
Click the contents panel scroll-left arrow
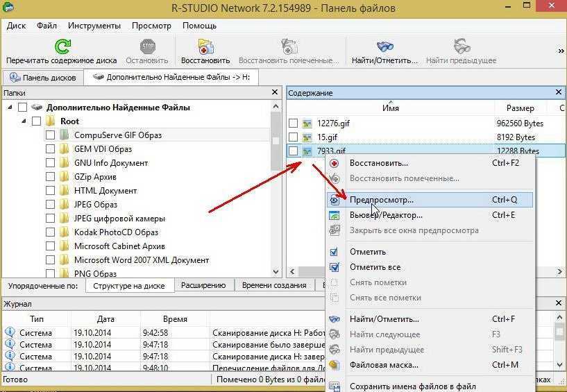(x=292, y=271)
